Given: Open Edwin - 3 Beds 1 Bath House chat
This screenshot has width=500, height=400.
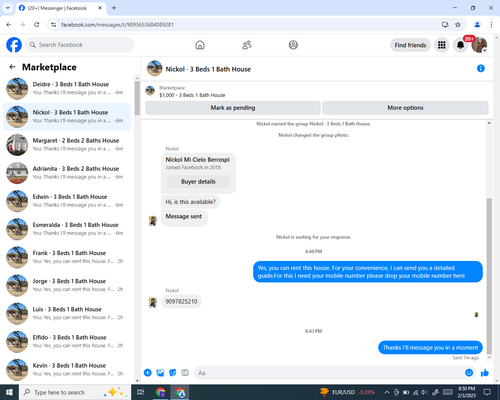Looking at the screenshot, I should click(67, 201).
